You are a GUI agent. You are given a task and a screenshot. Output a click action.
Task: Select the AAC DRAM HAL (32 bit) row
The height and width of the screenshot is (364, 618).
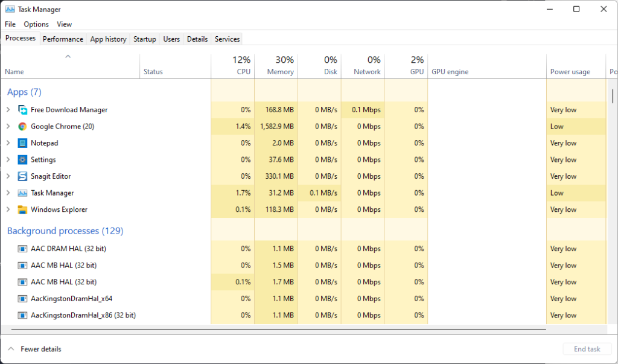tap(304, 249)
